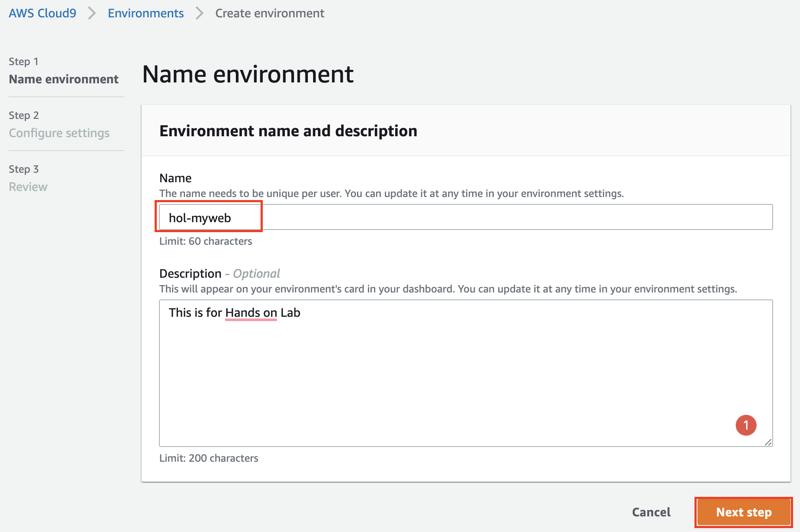Click the breadcrumb chevron after AWS Cloud9
This screenshot has height=532, width=800.
pos(92,13)
